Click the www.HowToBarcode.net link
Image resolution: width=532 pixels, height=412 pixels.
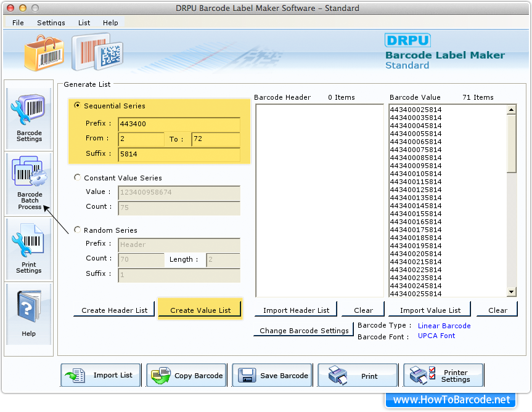[451, 400]
